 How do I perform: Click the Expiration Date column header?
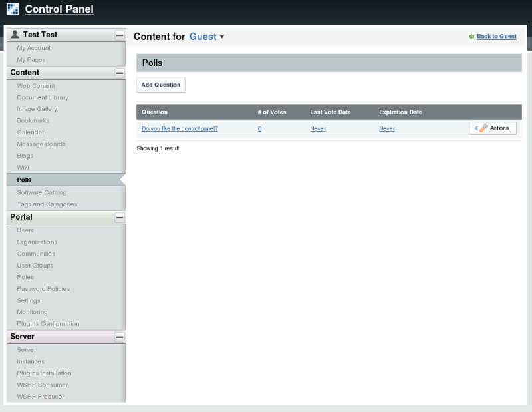tap(400, 112)
